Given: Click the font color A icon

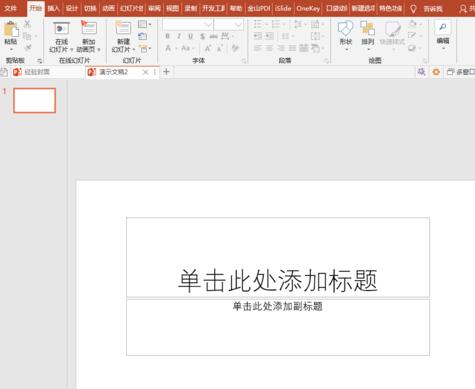Looking at the screenshot, I should (168, 49).
